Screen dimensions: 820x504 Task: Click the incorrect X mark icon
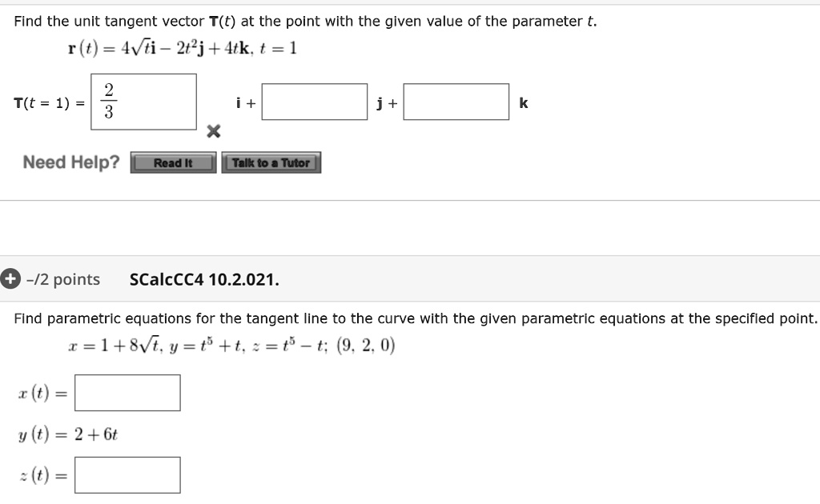212,131
